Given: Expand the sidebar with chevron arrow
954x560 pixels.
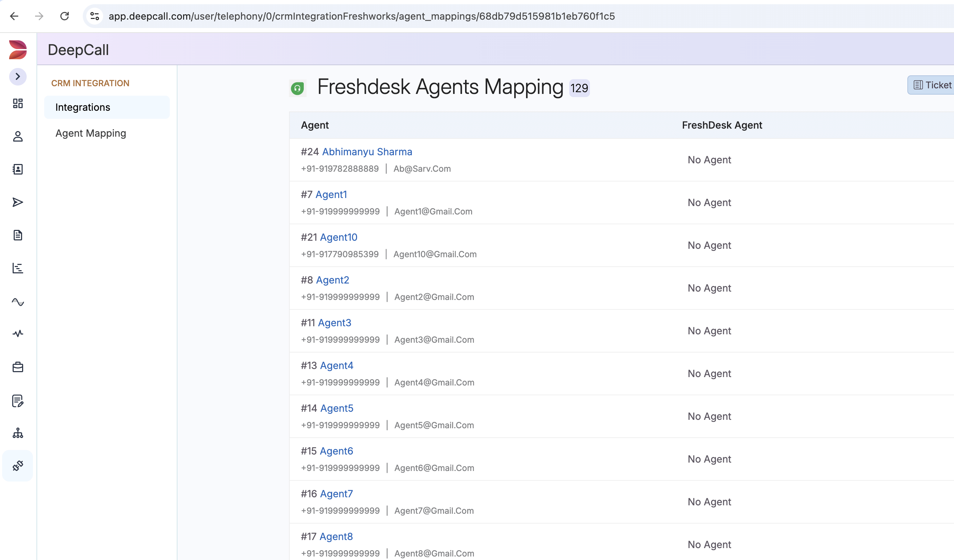Looking at the screenshot, I should pyautogui.click(x=18, y=76).
